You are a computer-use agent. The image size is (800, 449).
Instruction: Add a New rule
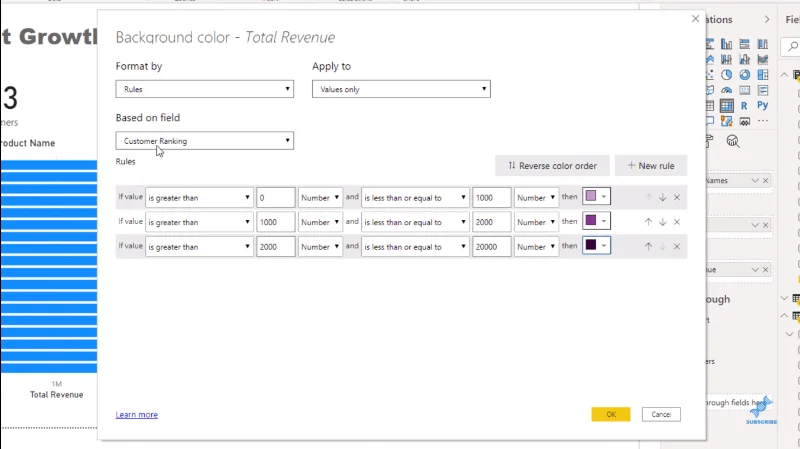coord(651,166)
